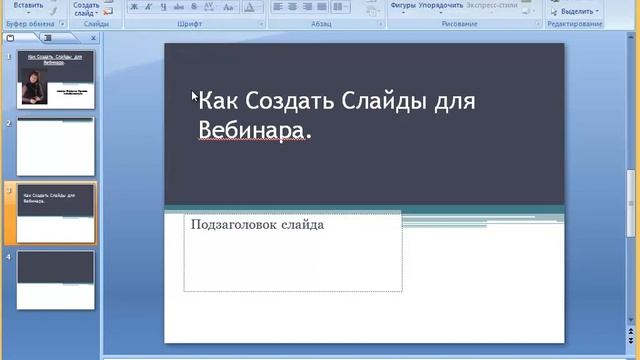
Task: Open the Создать слайд dropdown
Action: (86, 9)
